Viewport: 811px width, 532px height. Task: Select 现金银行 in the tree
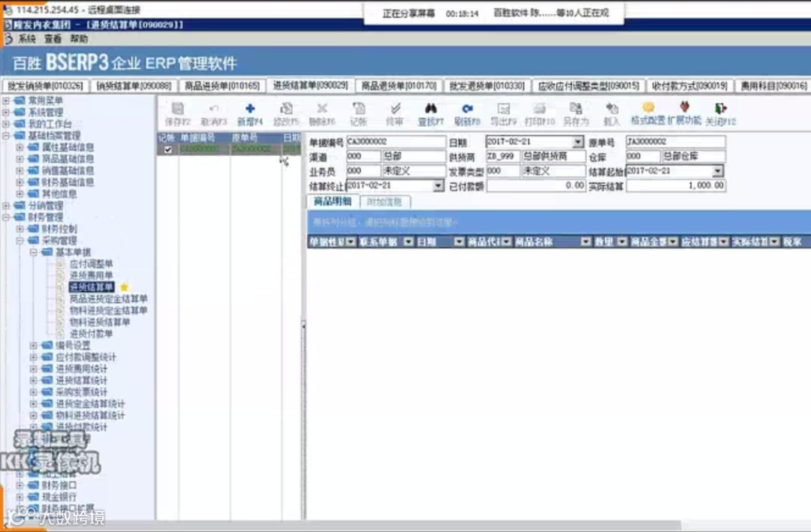click(x=59, y=497)
